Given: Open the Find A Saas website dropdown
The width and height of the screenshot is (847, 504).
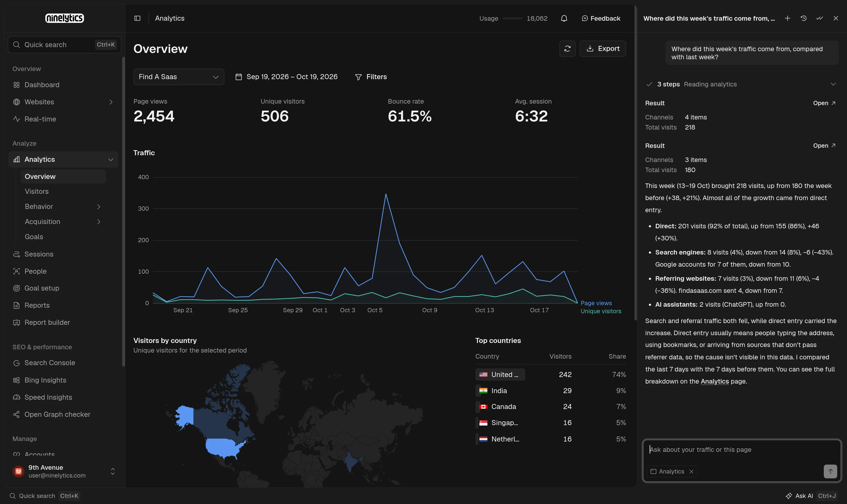Looking at the screenshot, I should 179,77.
